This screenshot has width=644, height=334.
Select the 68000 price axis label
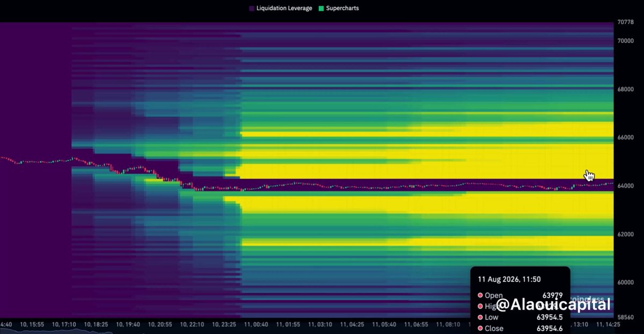click(x=625, y=89)
